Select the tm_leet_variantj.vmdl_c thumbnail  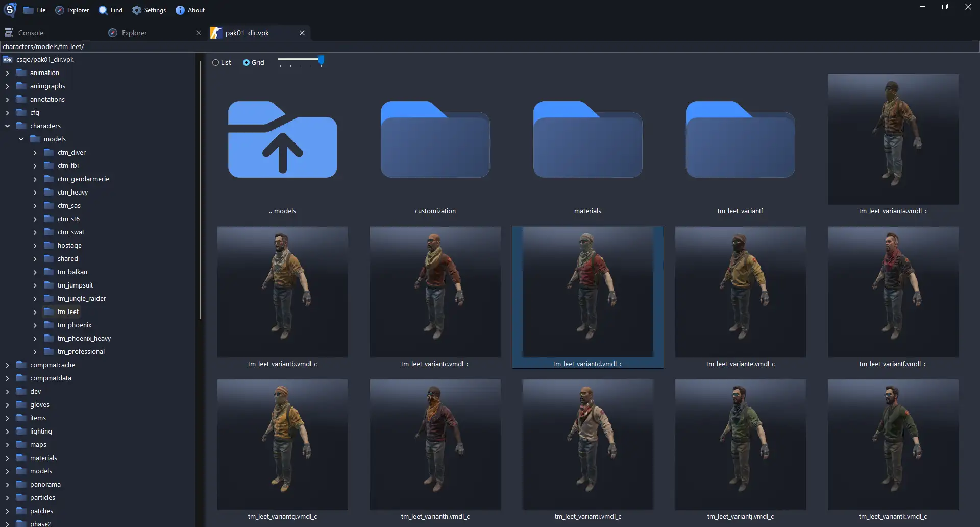click(x=740, y=445)
